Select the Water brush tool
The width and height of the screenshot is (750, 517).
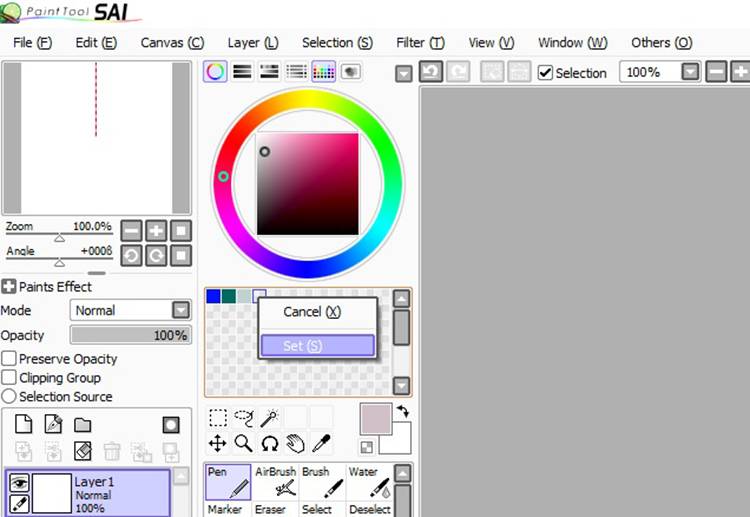click(369, 482)
